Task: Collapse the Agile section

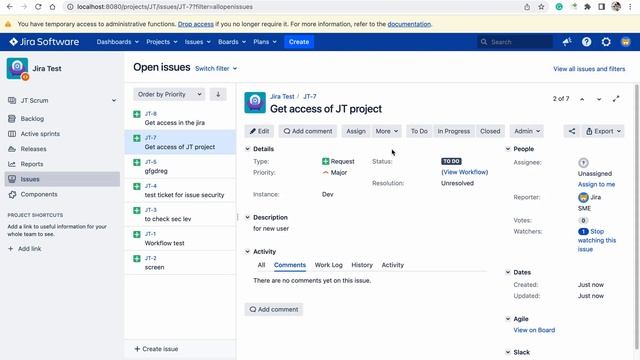Action: tap(508, 319)
